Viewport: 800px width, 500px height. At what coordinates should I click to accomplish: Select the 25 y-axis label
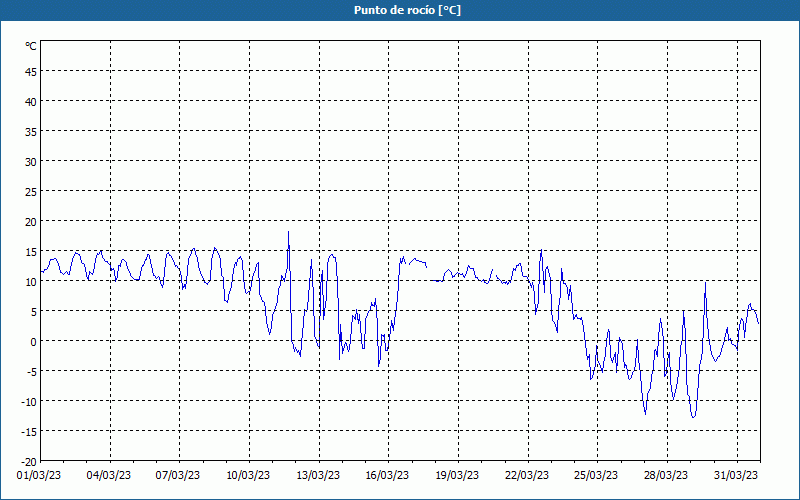click(31, 191)
